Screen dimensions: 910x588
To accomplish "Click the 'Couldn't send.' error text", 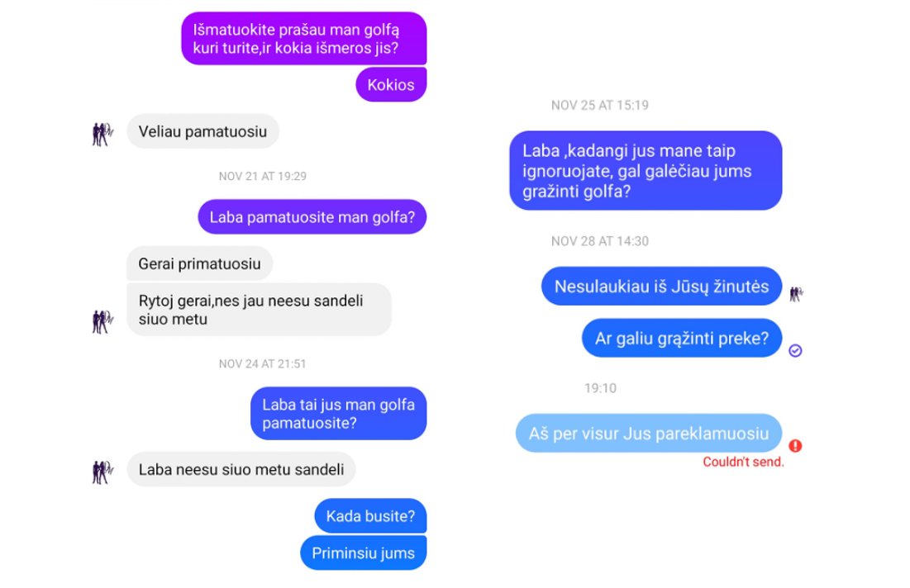I will click(743, 462).
